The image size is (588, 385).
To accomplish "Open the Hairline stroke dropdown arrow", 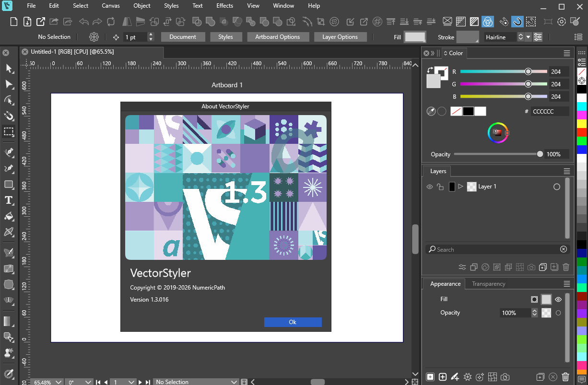I will (529, 37).
